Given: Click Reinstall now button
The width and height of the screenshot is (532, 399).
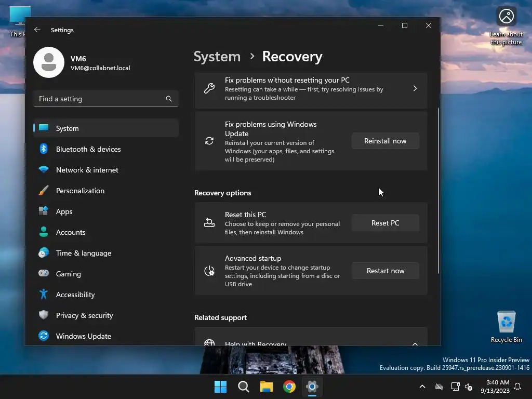Looking at the screenshot, I should click(385, 141).
